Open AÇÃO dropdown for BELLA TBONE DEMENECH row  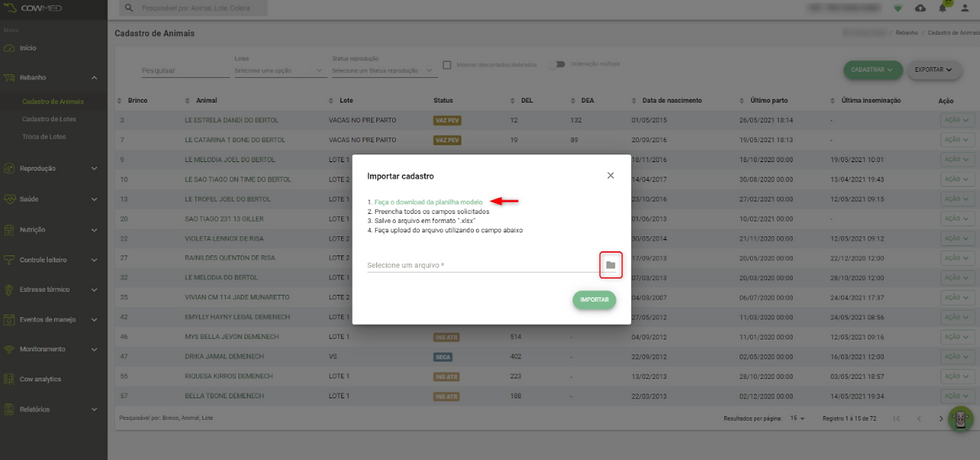tap(957, 396)
